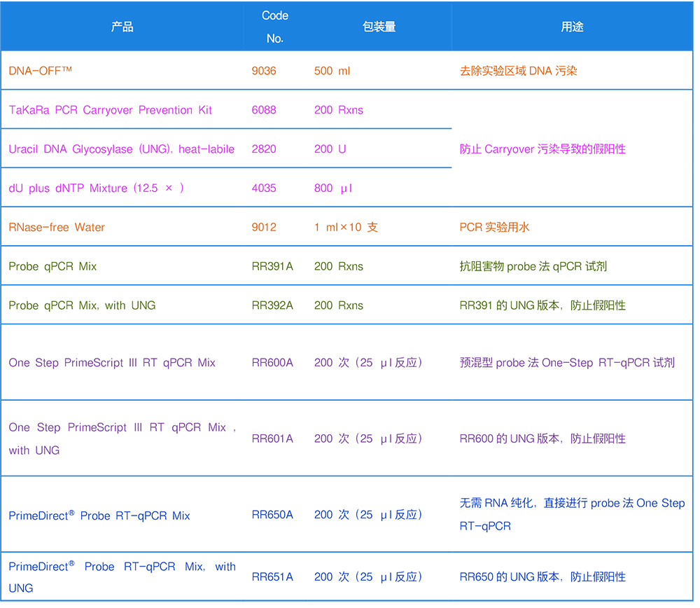Click the RR650 的 UNG 版本 description
The height and width of the screenshot is (608, 700).
(x=543, y=576)
